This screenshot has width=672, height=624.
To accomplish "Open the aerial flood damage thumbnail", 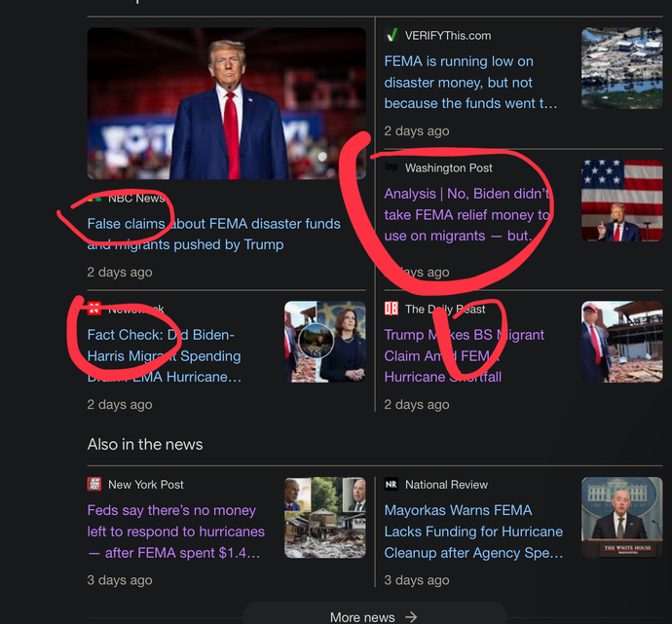I will 622,68.
